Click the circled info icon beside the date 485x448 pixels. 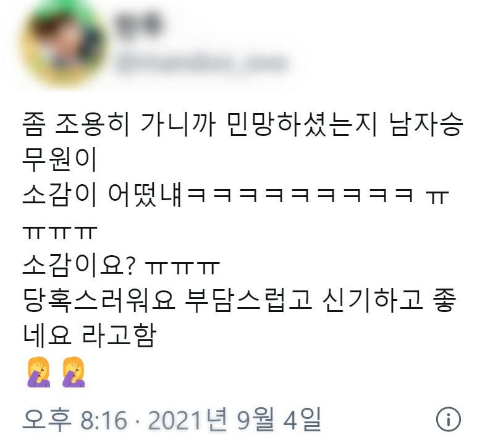click(x=448, y=419)
